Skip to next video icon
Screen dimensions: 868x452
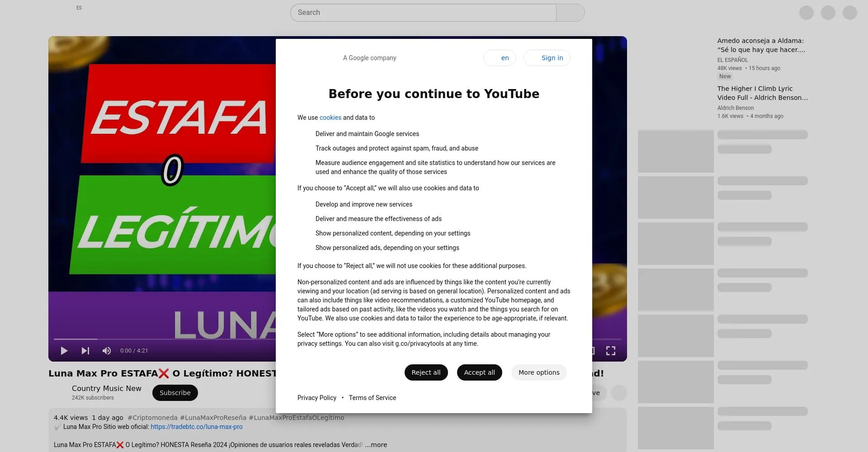coord(85,351)
